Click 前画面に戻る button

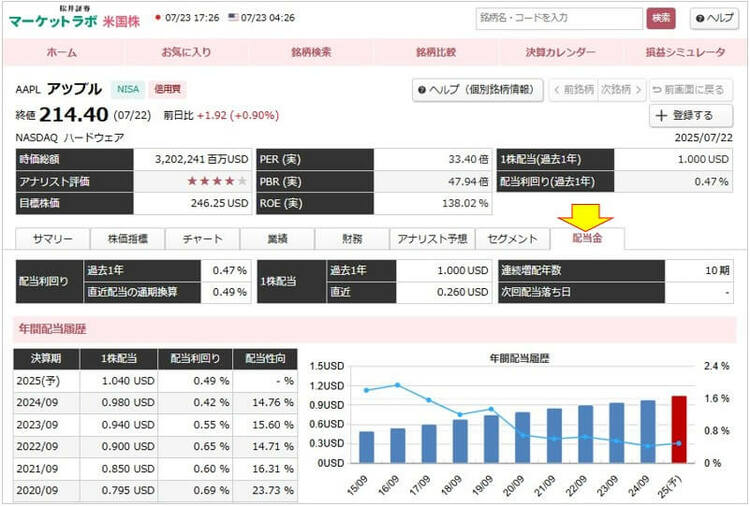coord(690,89)
